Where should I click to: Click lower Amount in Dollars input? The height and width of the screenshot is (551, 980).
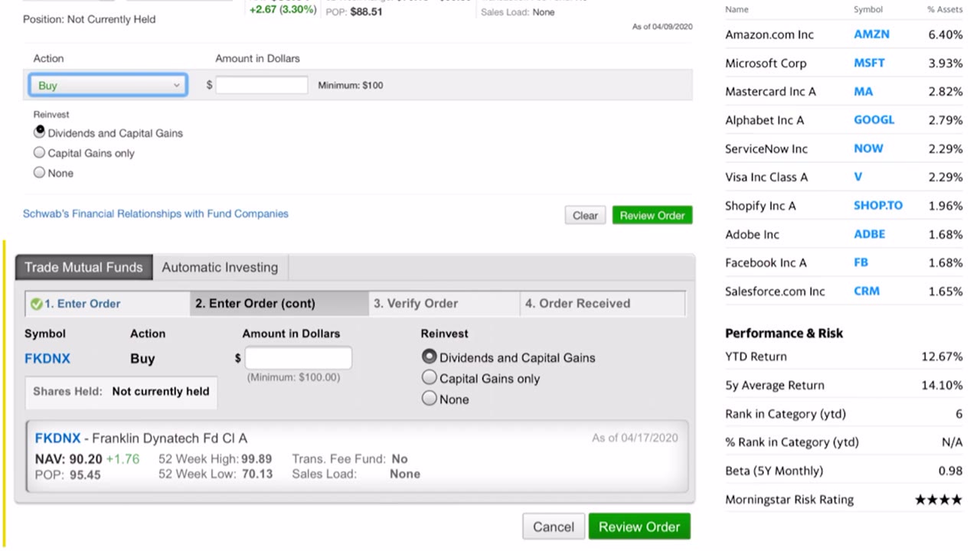click(x=299, y=358)
